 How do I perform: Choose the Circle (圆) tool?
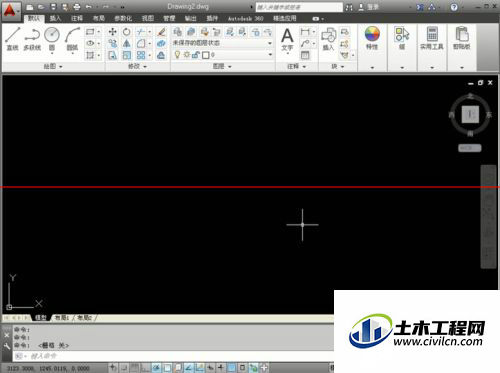[52, 38]
